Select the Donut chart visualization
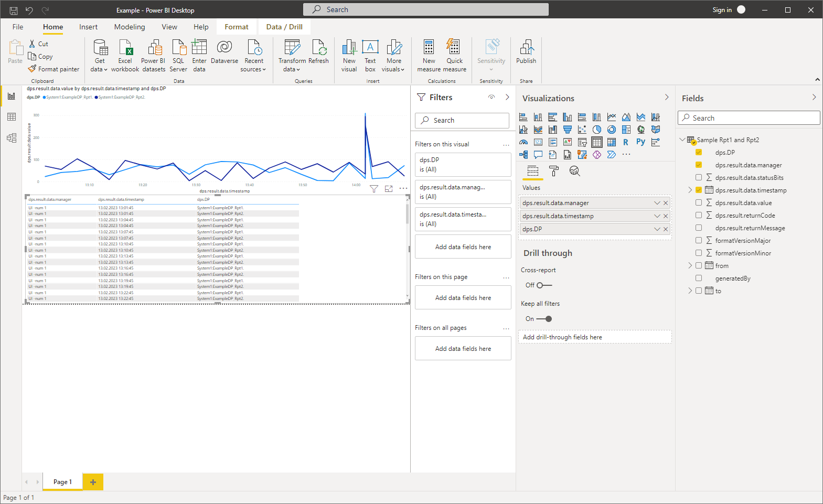The image size is (823, 504). point(612,130)
